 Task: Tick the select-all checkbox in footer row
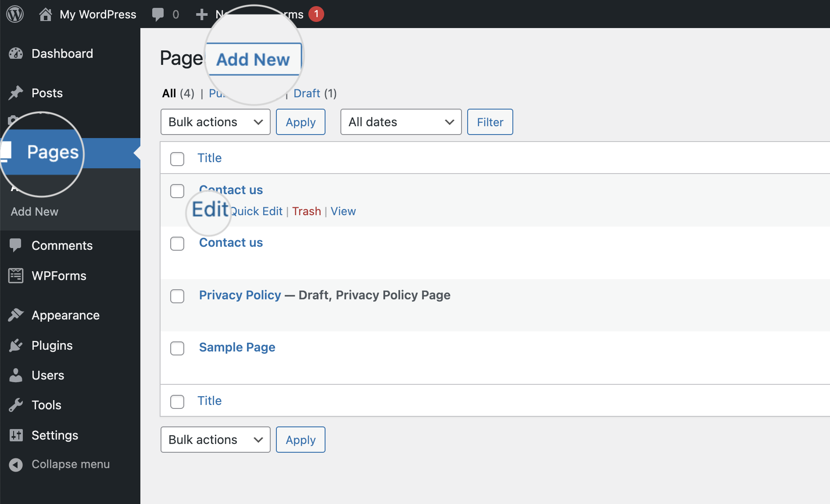[x=177, y=401]
